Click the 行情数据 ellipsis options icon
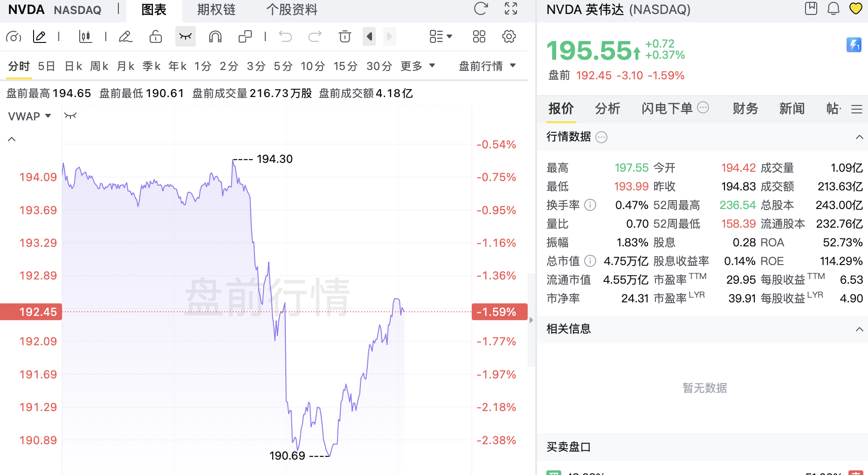The height and width of the screenshot is (475, 868). point(602,137)
